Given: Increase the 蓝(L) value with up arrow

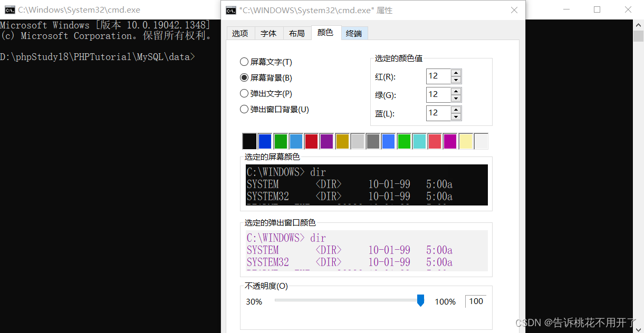Looking at the screenshot, I should (x=456, y=110).
